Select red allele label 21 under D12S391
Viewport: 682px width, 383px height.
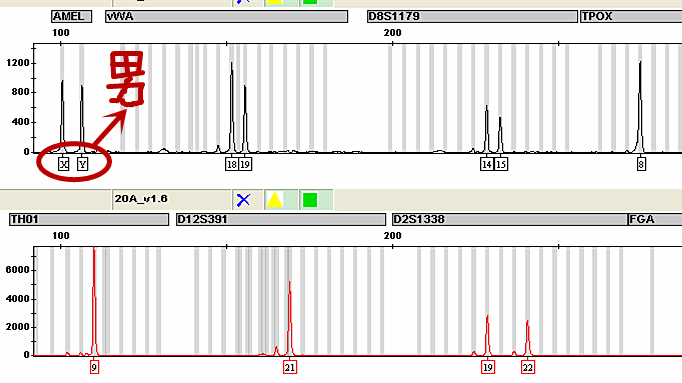tap(290, 367)
